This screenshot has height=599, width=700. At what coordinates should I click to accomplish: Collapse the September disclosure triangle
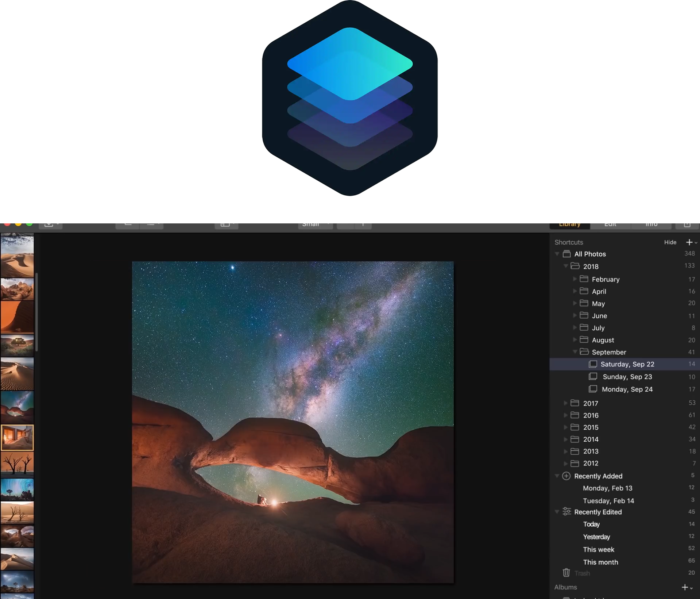(575, 352)
